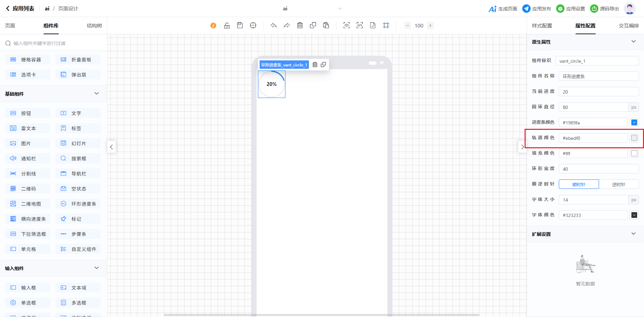This screenshot has height=317, width=644.
Task: Open the ai page dropdown at top
Action: pos(339,9)
